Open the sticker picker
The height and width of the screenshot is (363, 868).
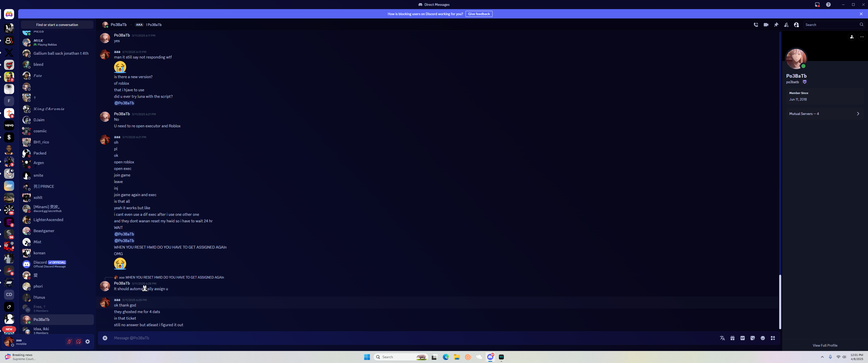pyautogui.click(x=752, y=338)
